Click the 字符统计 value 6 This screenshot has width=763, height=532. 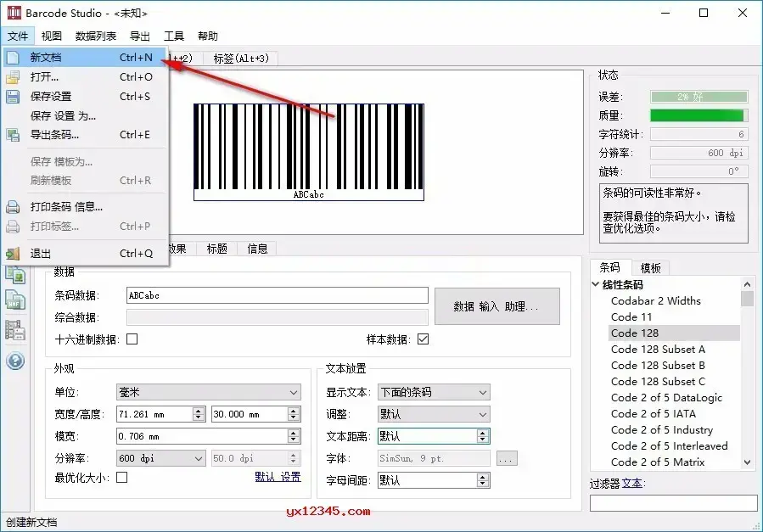tap(698, 134)
